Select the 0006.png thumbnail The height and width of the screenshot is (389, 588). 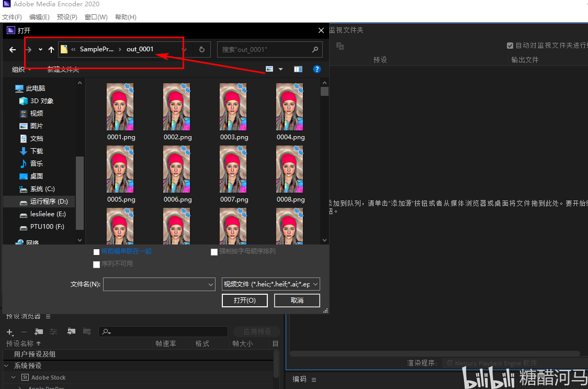pyautogui.click(x=177, y=169)
